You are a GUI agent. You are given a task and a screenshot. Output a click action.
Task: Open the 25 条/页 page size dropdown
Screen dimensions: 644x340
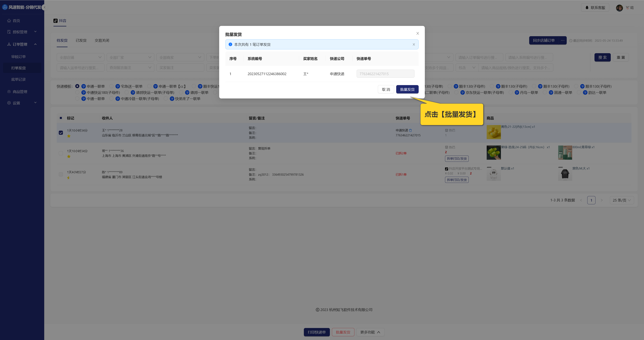click(x=622, y=200)
